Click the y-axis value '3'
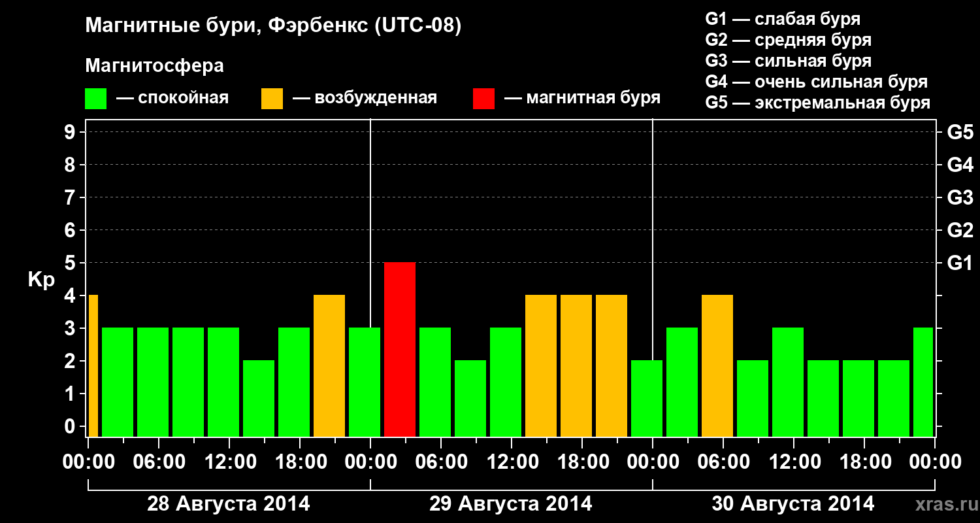The image size is (980, 523). [x=71, y=328]
